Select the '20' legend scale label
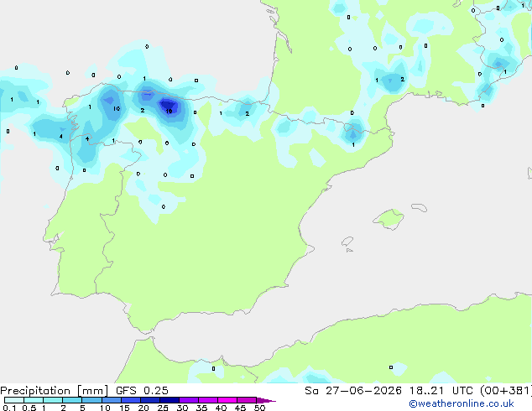The width and height of the screenshot is (532, 411). point(143,408)
